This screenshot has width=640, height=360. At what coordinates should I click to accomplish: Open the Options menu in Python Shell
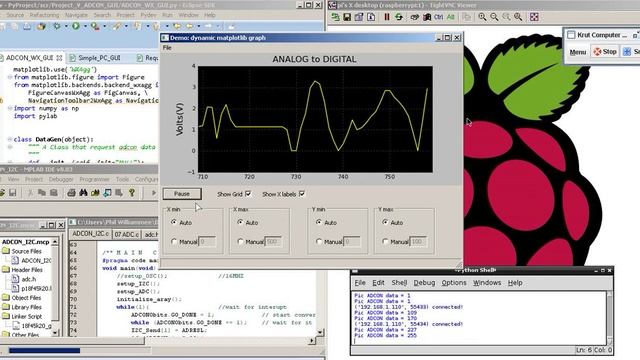[x=453, y=282]
